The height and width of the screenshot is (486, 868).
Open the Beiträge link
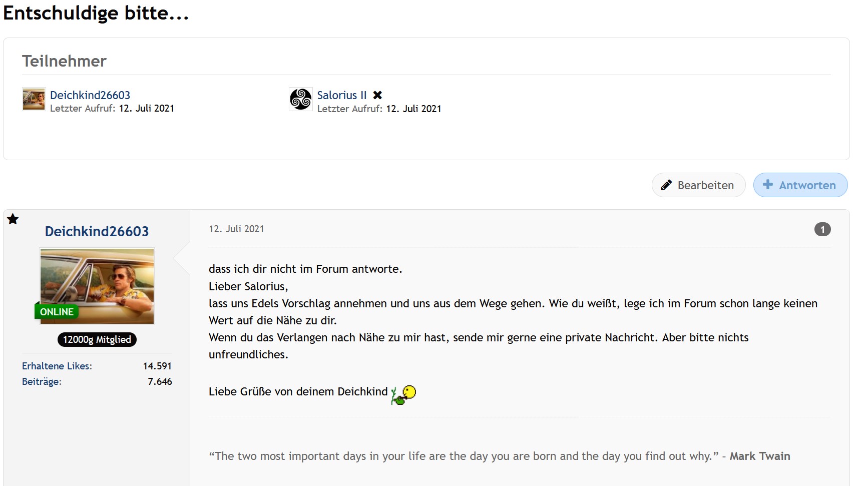click(x=42, y=381)
